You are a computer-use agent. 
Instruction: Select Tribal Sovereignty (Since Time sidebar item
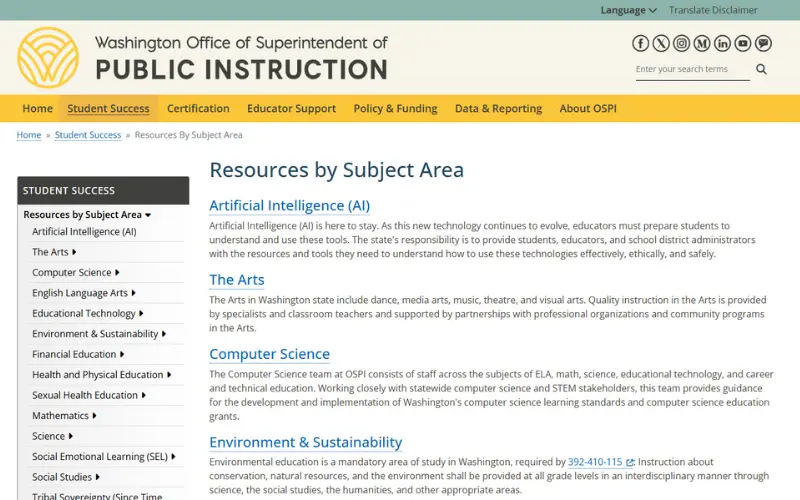pyautogui.click(x=97, y=495)
